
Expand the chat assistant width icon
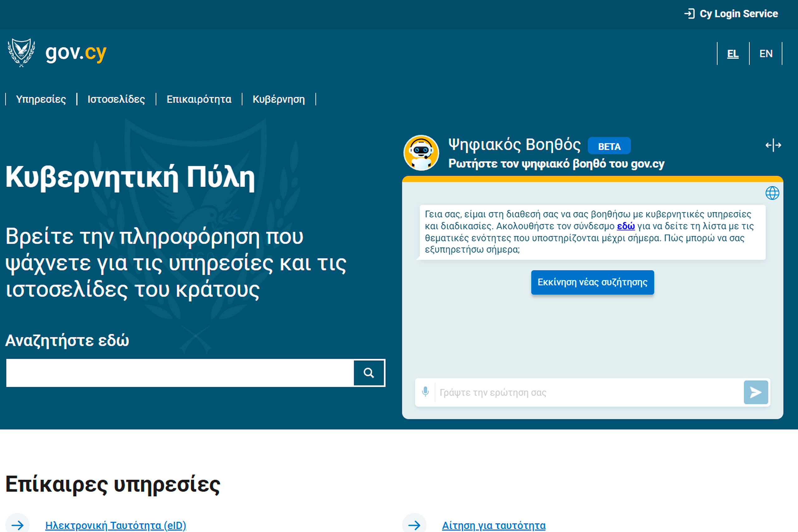[773, 145]
